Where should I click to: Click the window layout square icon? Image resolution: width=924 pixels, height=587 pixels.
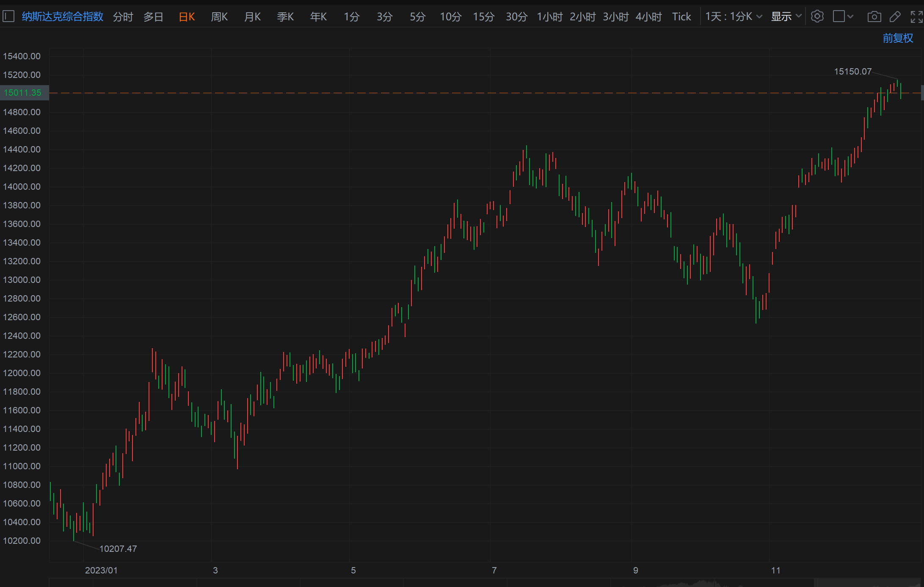point(838,17)
